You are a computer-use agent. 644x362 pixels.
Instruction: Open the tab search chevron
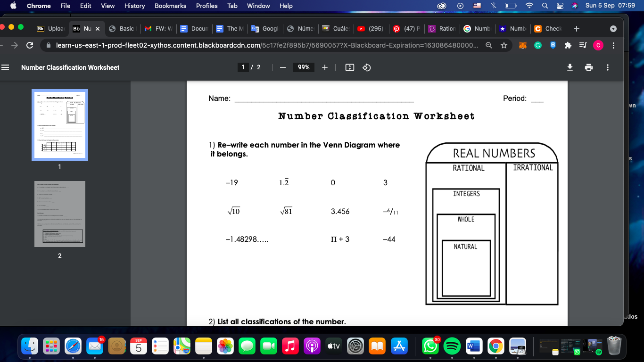pos(614,28)
